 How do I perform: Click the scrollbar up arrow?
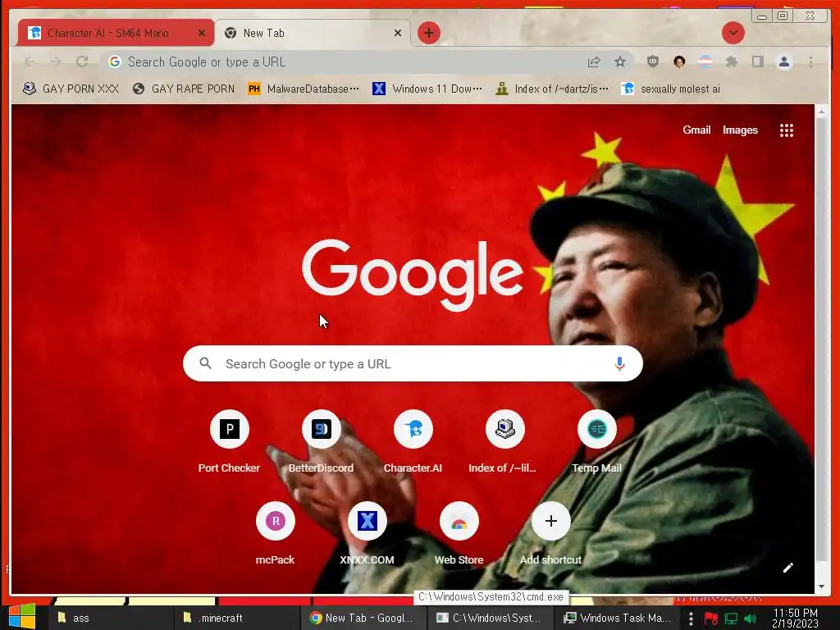click(x=821, y=112)
